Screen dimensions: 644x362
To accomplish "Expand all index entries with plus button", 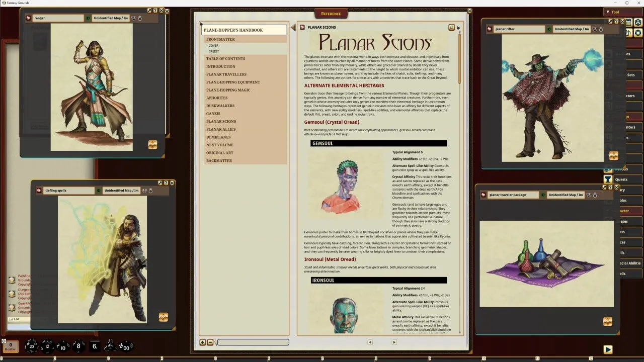I will [203, 342].
